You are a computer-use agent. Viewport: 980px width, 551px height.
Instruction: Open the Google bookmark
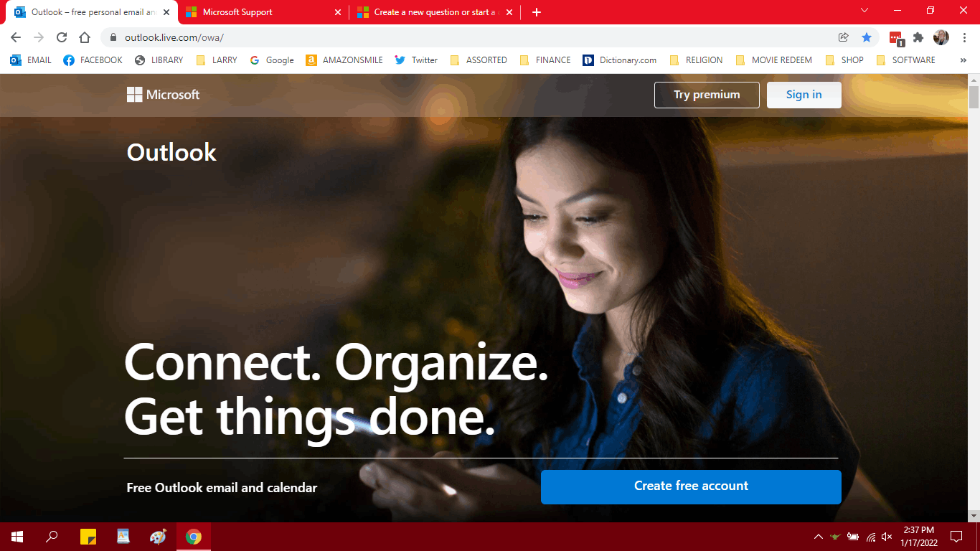pos(271,60)
